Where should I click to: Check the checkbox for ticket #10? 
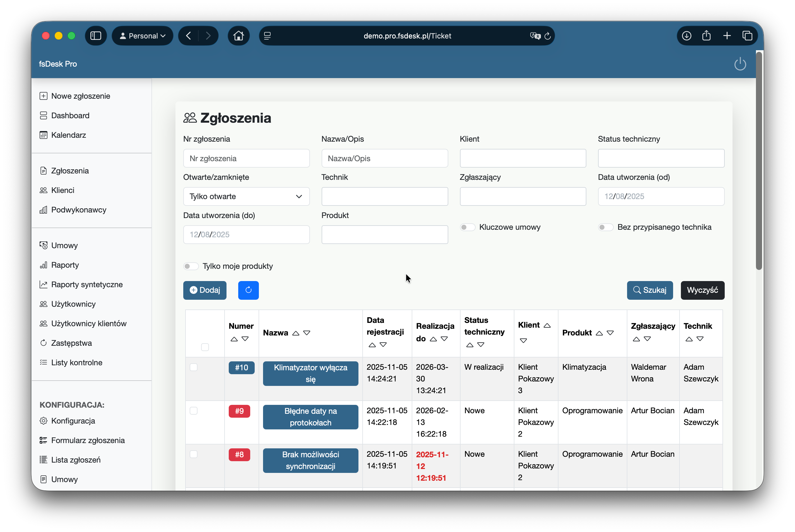pyautogui.click(x=194, y=367)
